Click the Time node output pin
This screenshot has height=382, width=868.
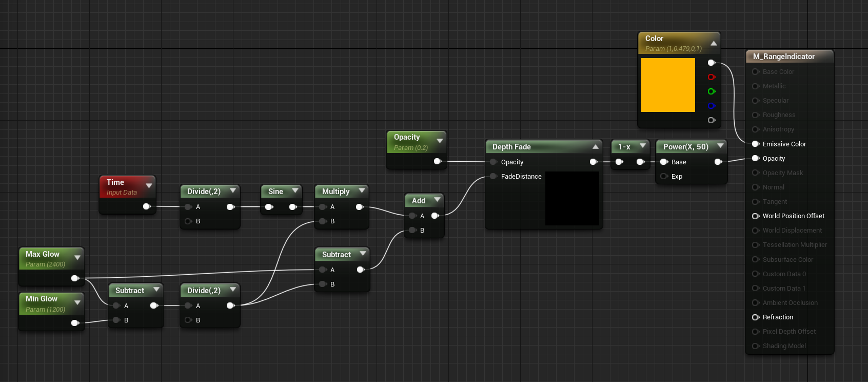[x=146, y=206]
